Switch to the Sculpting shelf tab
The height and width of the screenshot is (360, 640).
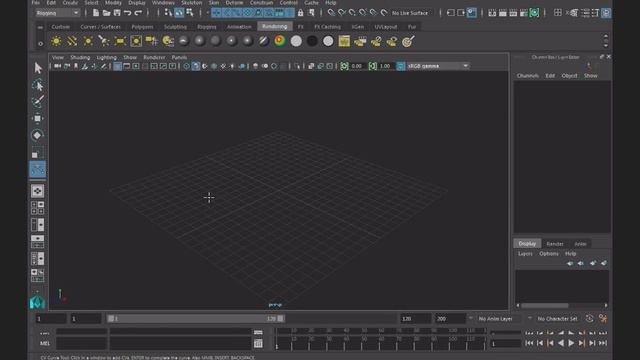click(x=175, y=27)
